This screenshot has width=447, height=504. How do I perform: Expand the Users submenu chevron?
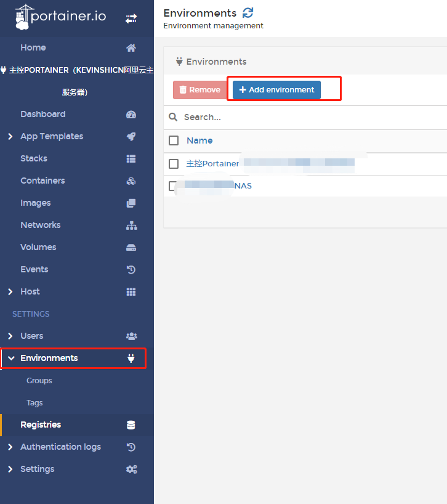pos(10,336)
